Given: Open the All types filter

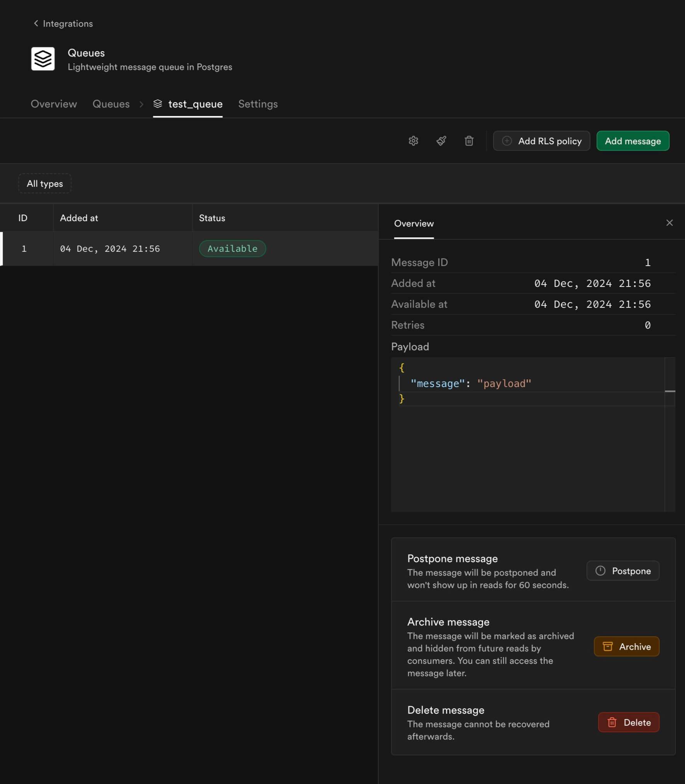Looking at the screenshot, I should click(45, 184).
